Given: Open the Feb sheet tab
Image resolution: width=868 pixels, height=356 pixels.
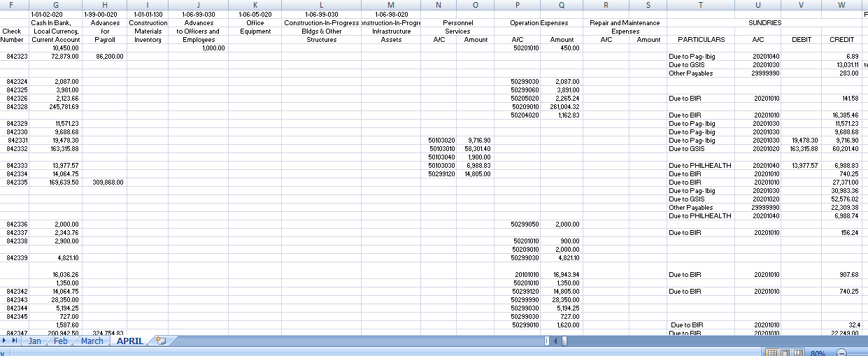Looking at the screenshot, I should click(61, 341).
